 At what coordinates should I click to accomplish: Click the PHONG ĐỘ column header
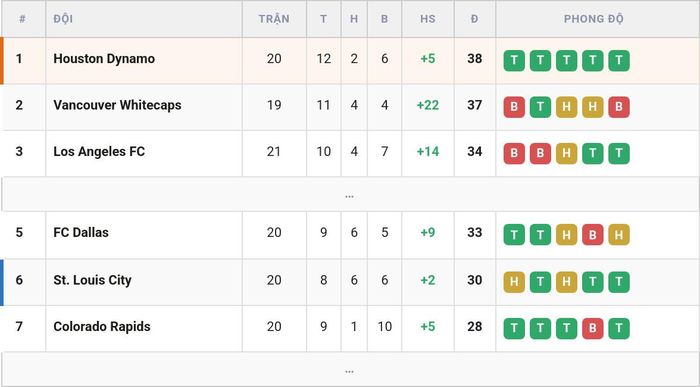point(593,19)
